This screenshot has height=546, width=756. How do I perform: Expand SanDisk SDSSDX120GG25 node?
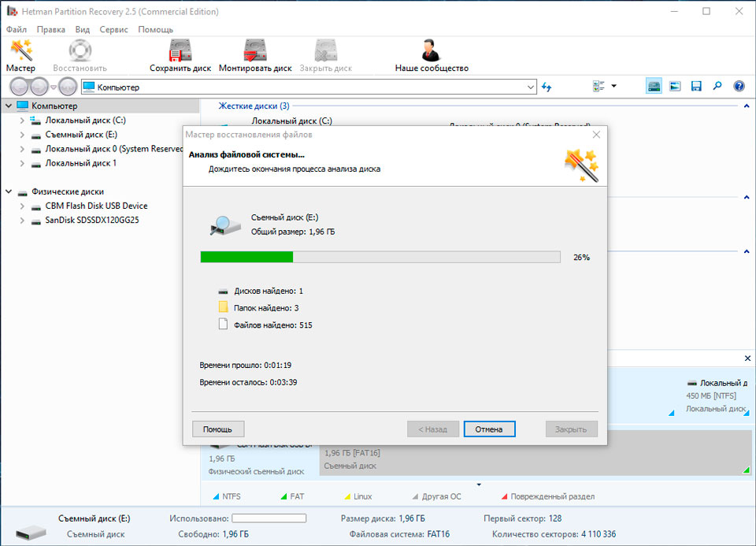22,221
